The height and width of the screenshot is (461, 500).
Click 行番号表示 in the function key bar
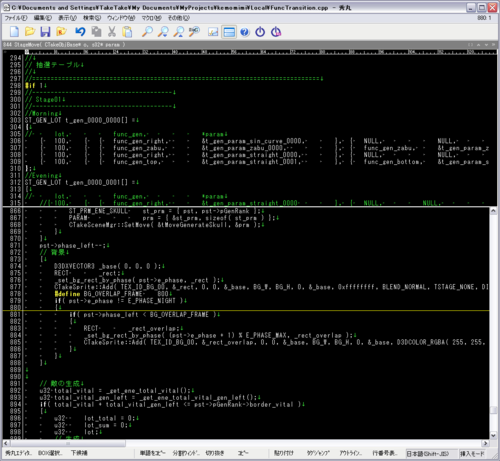[384, 453]
